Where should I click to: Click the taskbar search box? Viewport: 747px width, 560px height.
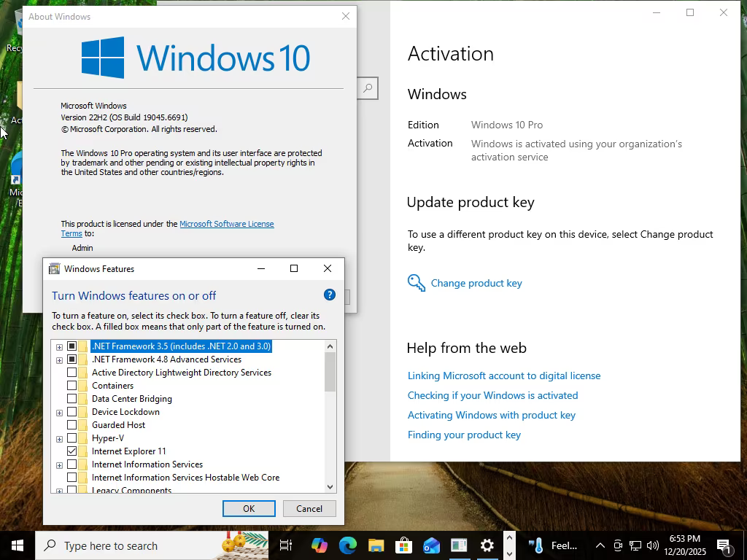pos(152,545)
